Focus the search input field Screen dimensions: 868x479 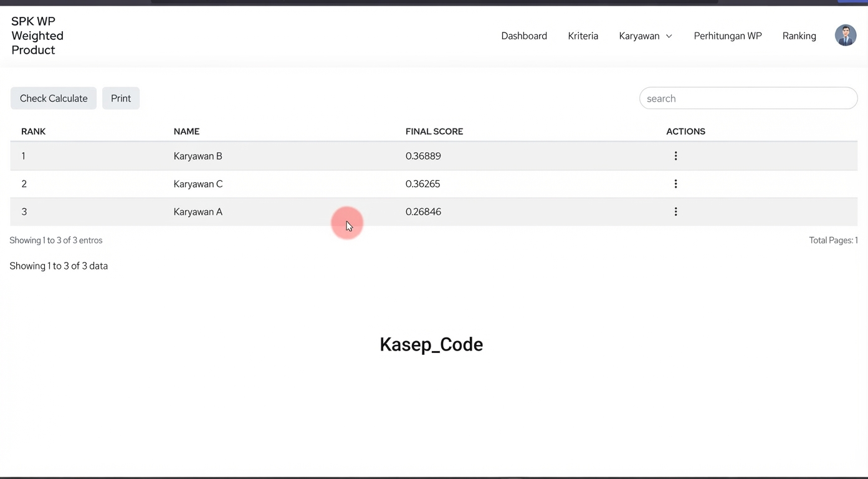[748, 99]
